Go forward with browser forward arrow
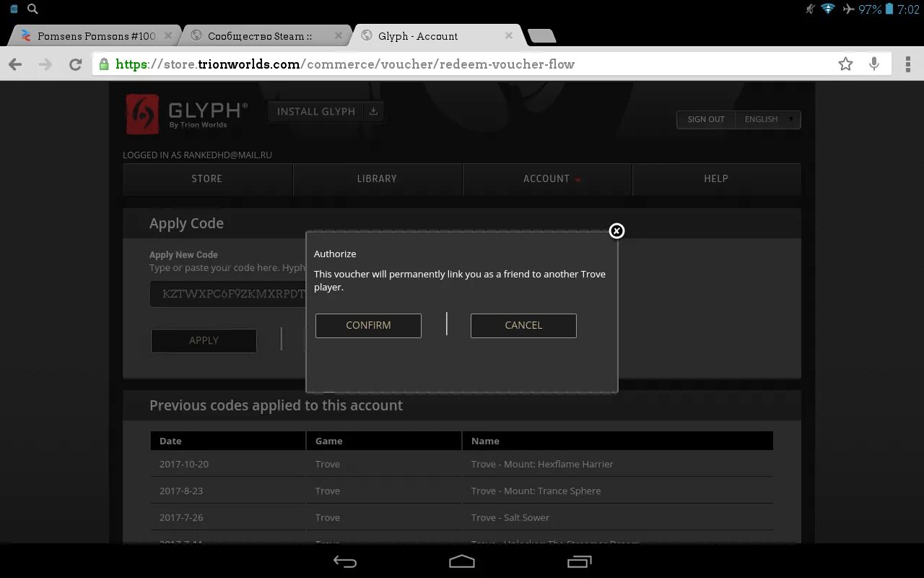 click(45, 64)
